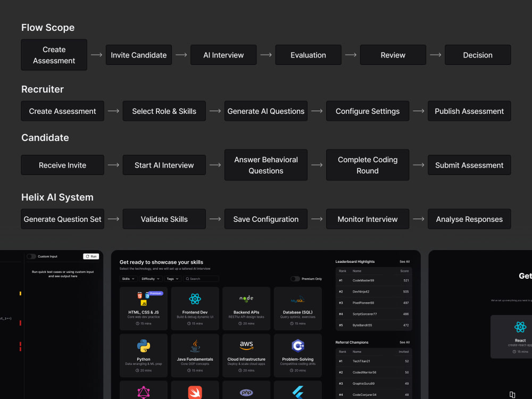Viewport: 532px width, 399px height.
Task: Select leaderboard row CodeMaster99
Action: [x=374, y=280]
